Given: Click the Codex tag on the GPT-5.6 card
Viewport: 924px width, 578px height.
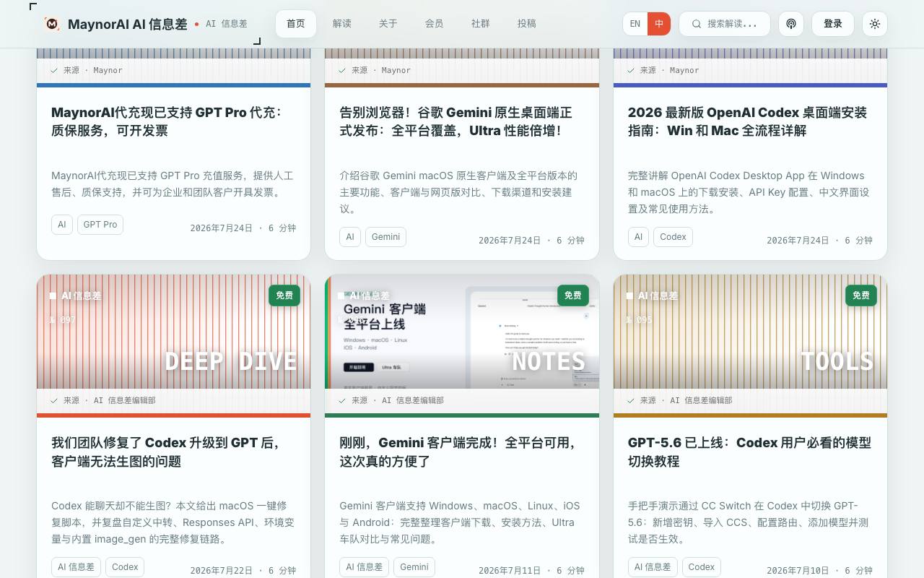Looking at the screenshot, I should [701, 567].
